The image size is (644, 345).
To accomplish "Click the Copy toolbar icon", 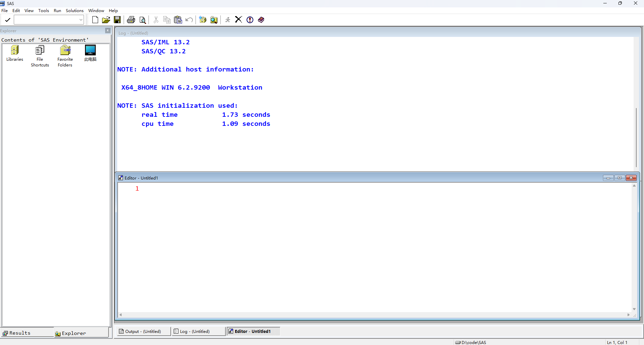I will [x=167, y=20].
